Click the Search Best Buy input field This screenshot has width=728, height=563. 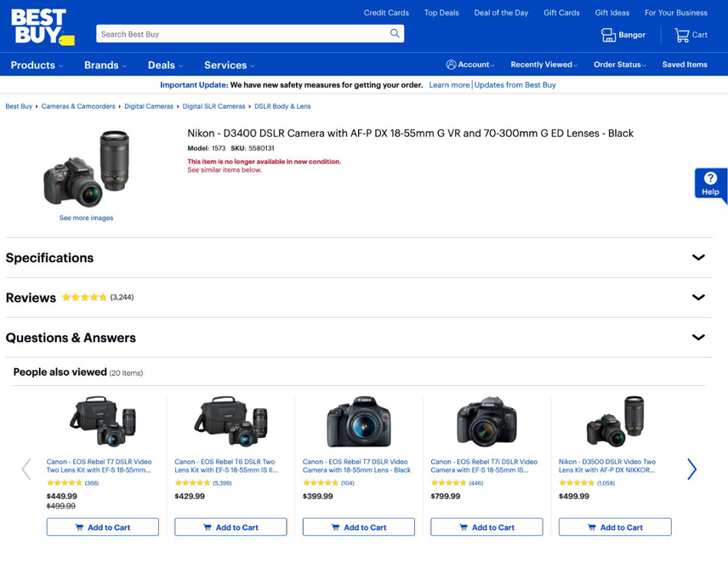238,31
